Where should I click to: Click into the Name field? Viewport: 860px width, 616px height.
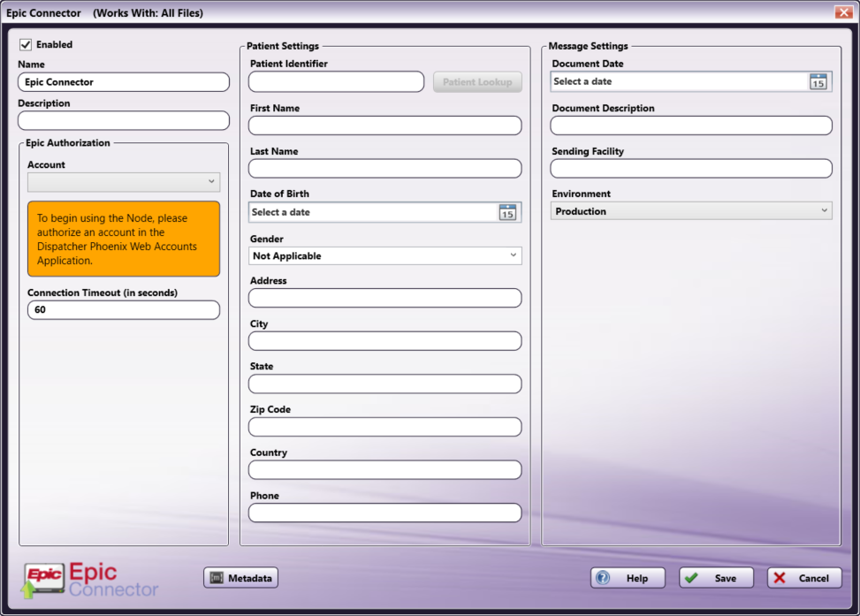coord(124,82)
